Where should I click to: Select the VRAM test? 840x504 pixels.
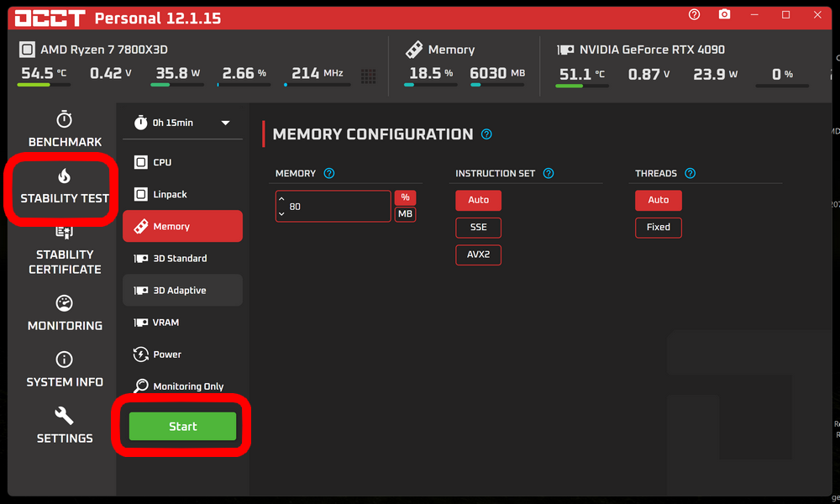[x=182, y=323]
